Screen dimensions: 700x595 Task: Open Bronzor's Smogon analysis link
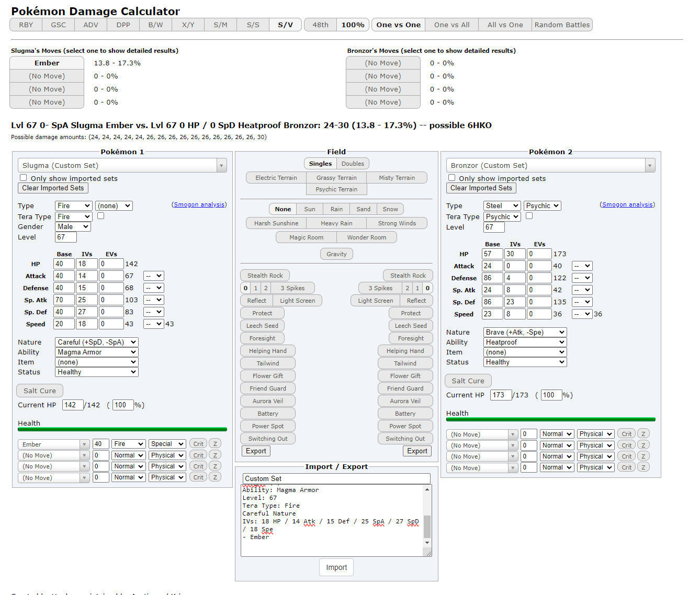coord(627,204)
